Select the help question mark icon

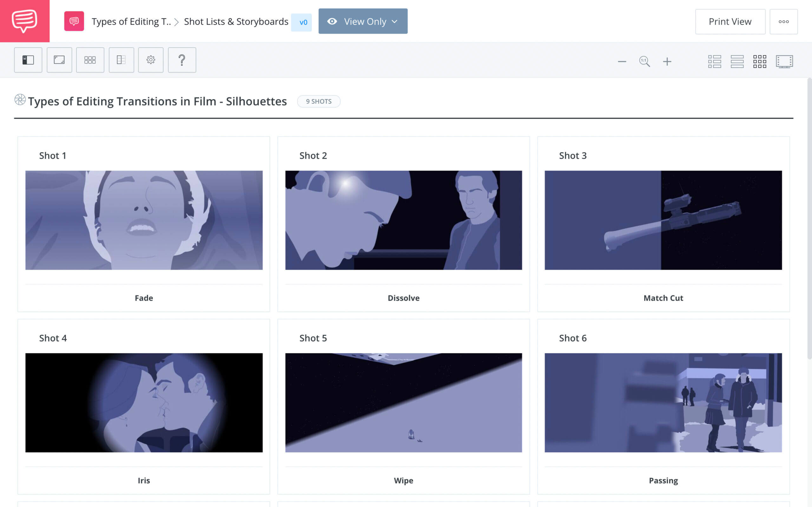point(182,60)
